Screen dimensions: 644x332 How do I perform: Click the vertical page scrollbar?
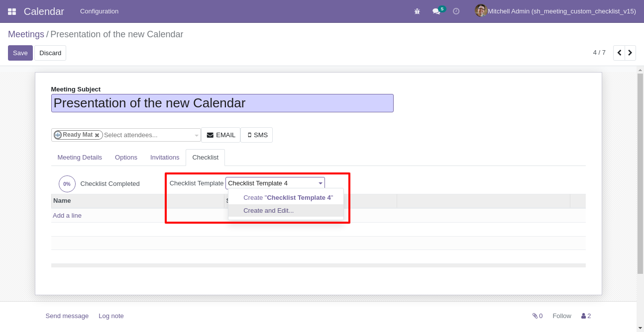click(640, 174)
